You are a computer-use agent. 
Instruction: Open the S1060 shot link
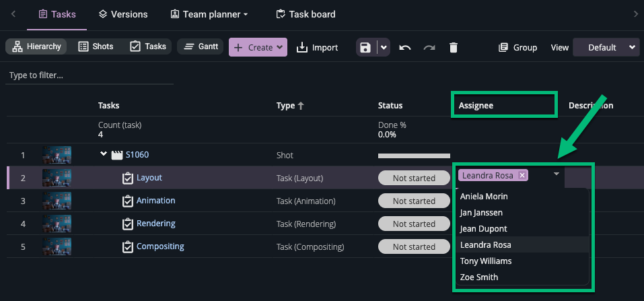137,155
